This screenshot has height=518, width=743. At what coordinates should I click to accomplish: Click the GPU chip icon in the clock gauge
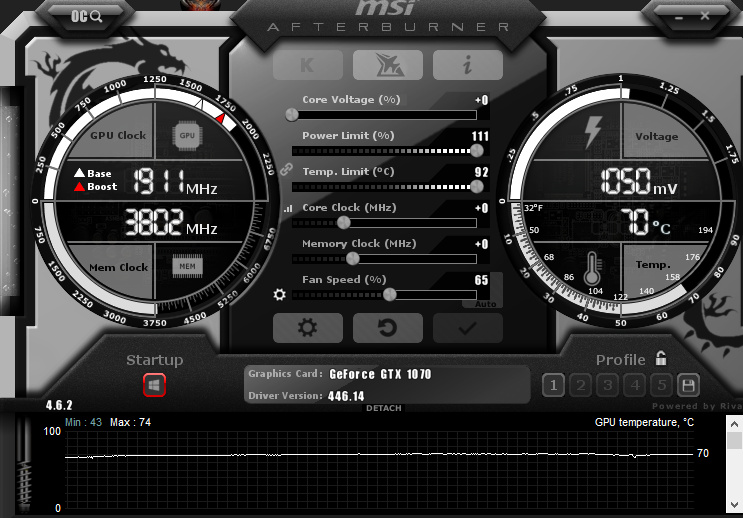(x=187, y=136)
